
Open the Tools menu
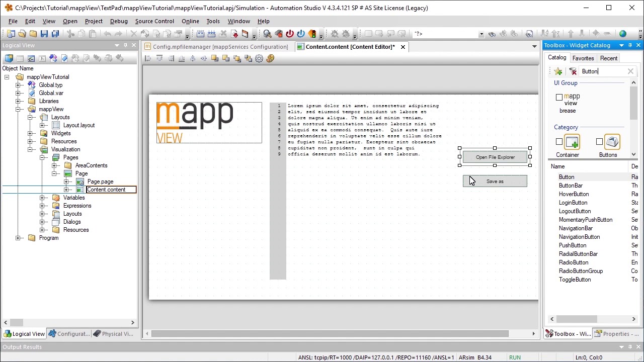[213, 21]
